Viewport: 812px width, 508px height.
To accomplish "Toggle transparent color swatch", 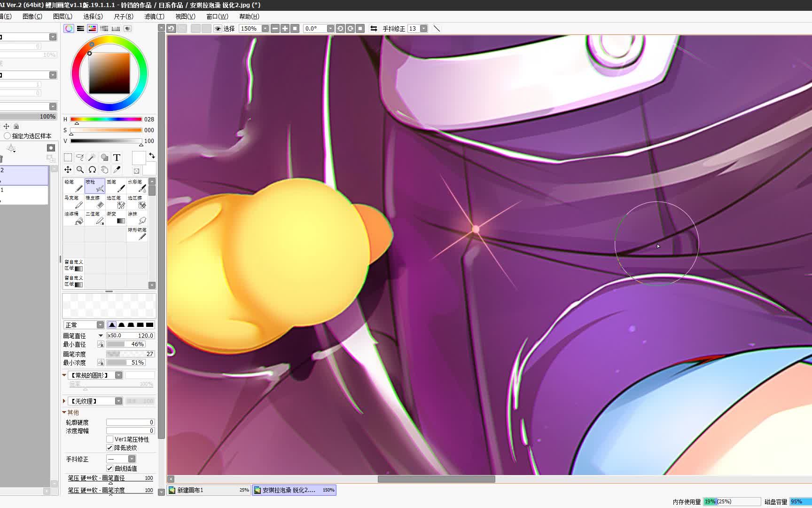I will click(x=136, y=171).
